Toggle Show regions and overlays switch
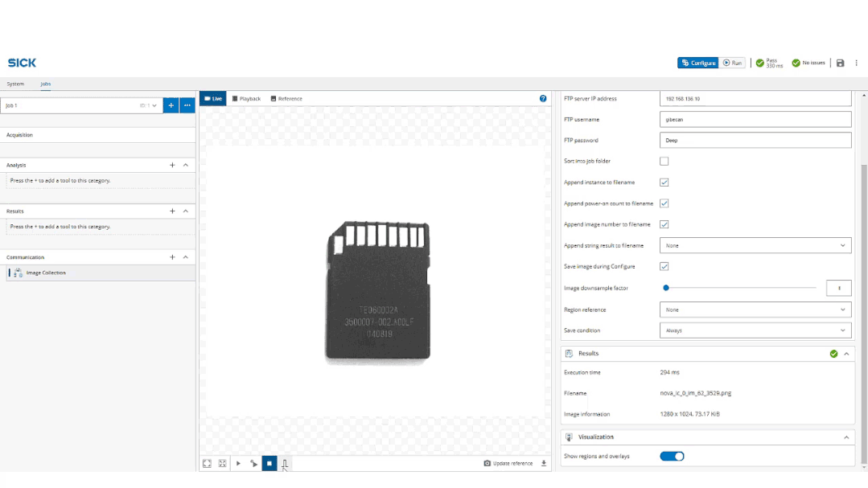Image resolution: width=868 pixels, height=488 pixels. (672, 457)
